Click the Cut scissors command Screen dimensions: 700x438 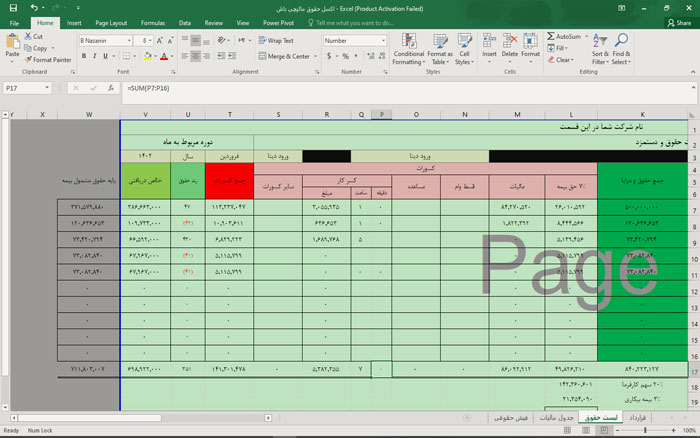[34, 37]
